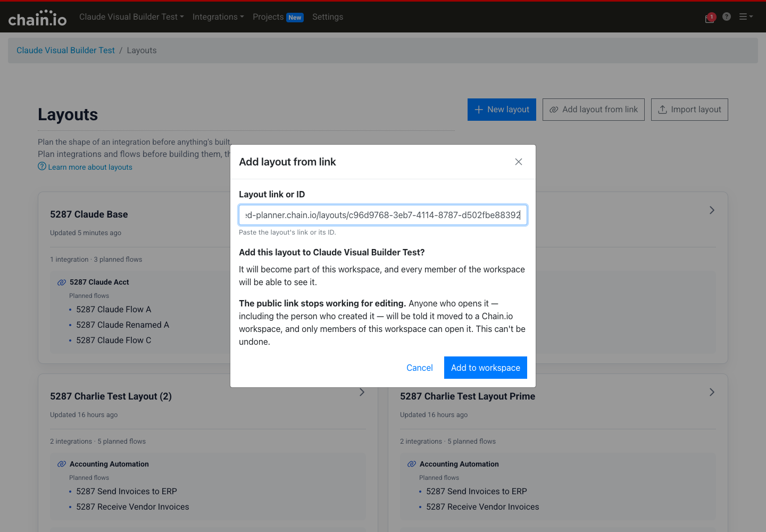Open the help question mark icon
766x532 pixels.
727,16
